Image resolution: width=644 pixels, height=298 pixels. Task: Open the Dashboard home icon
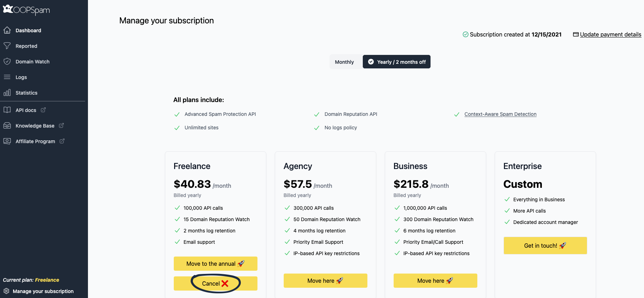pos(7,30)
